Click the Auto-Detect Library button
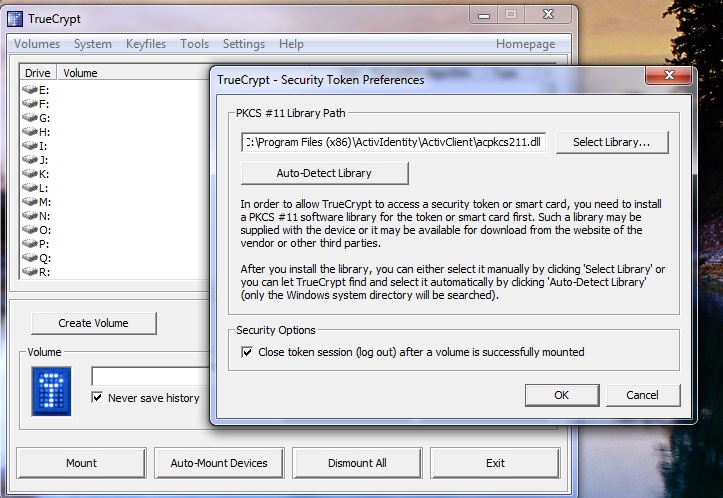The width and height of the screenshot is (723, 498). (x=324, y=173)
